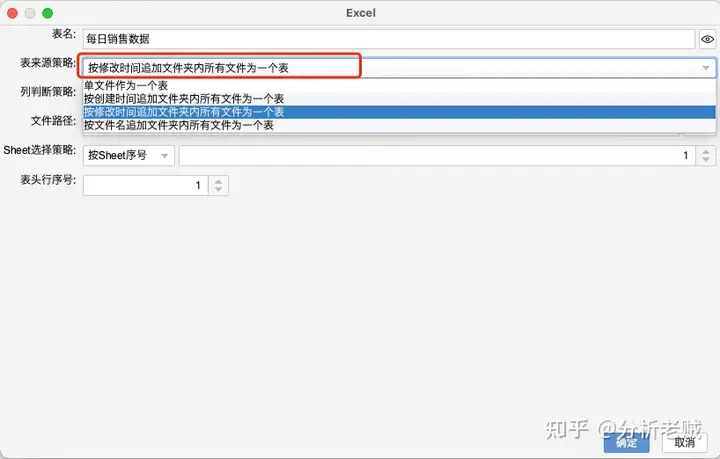This screenshot has width=720, height=459.
Task: Increase 表头行序号 value
Action: coord(219,181)
